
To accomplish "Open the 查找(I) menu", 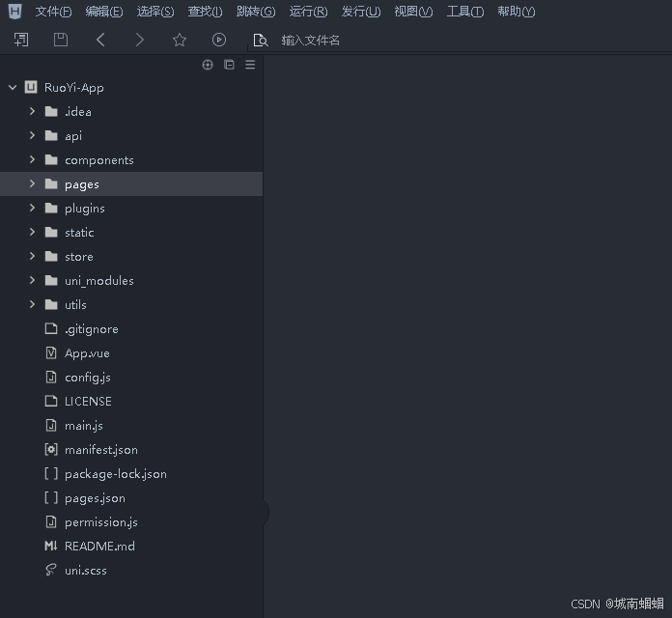I will tap(205, 12).
